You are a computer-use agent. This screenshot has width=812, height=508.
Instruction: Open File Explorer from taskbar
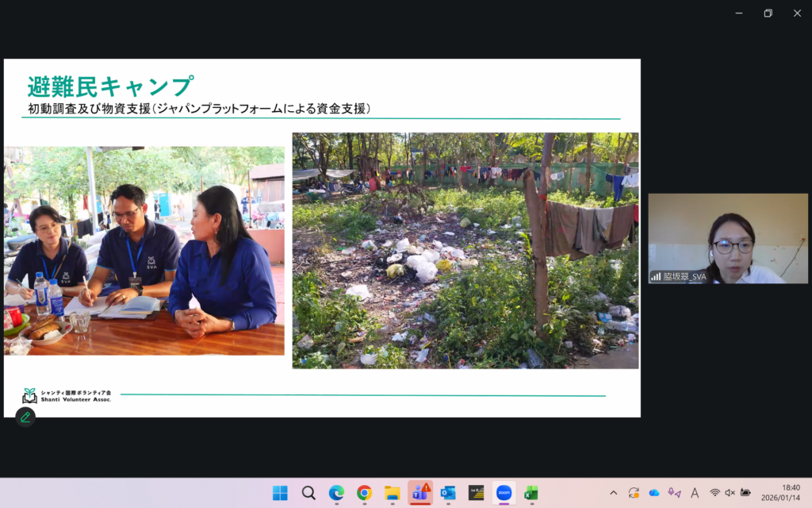[x=392, y=493]
